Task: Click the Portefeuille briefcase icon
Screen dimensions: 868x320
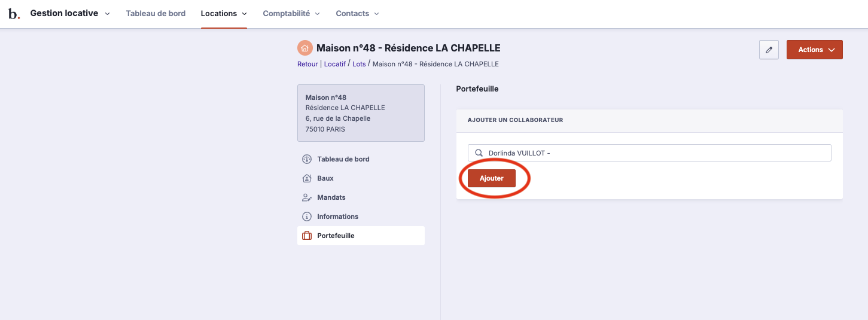Action: point(307,236)
